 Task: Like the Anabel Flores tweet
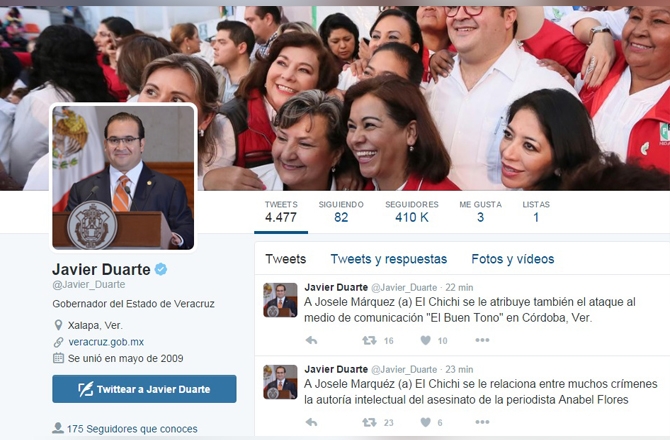[x=426, y=422]
